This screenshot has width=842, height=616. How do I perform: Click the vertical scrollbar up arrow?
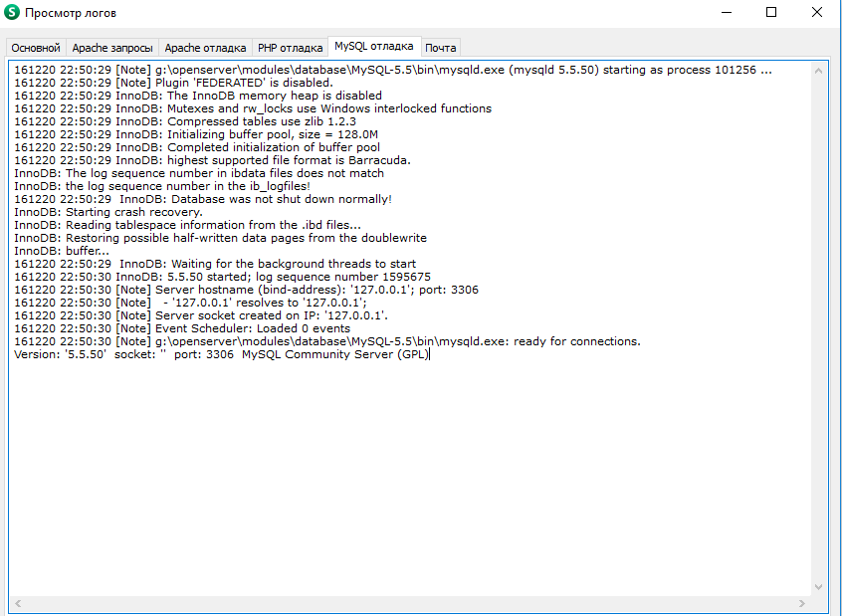pyautogui.click(x=819, y=71)
